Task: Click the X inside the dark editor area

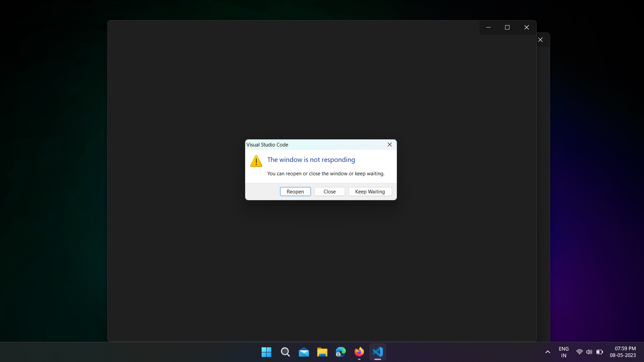Action: (x=540, y=40)
